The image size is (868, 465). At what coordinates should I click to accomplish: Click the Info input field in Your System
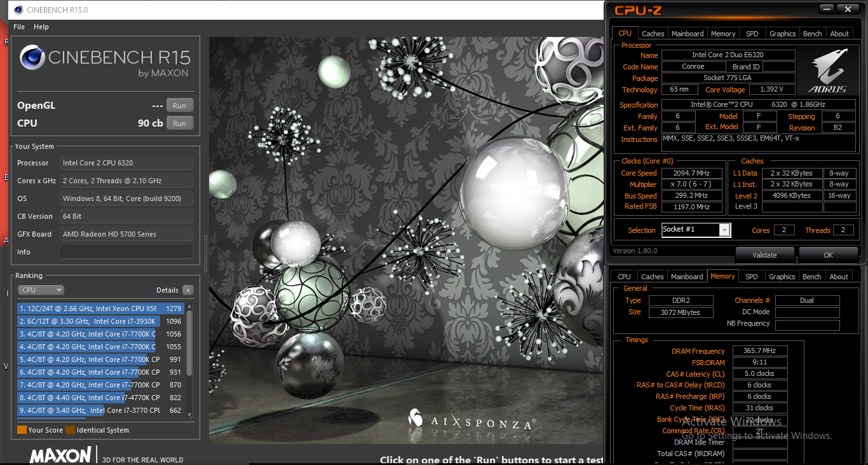(x=126, y=252)
